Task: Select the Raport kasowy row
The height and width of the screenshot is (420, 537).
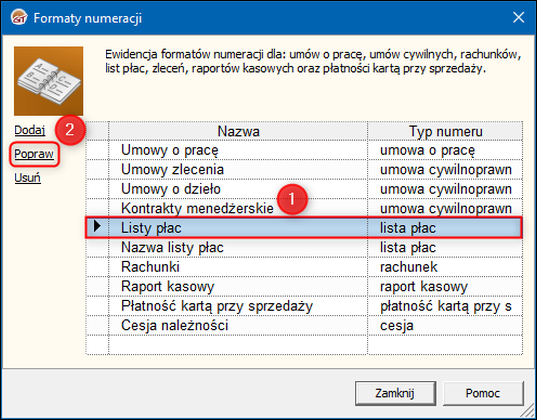Action: coord(304,286)
